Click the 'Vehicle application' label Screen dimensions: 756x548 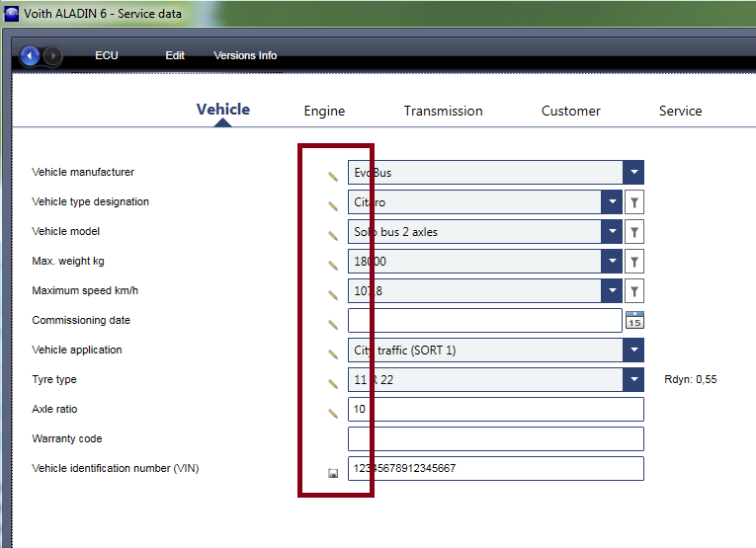point(77,351)
